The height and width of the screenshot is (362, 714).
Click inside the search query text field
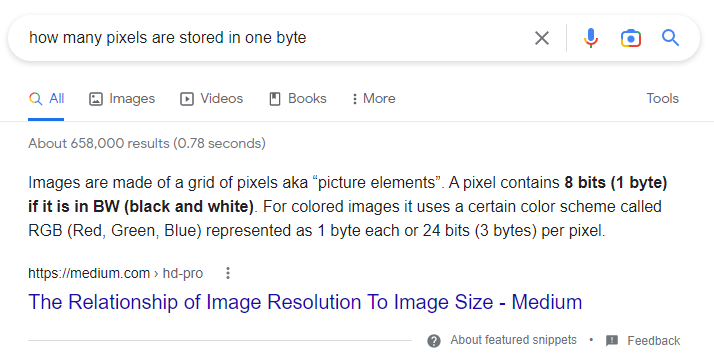pos(273,38)
